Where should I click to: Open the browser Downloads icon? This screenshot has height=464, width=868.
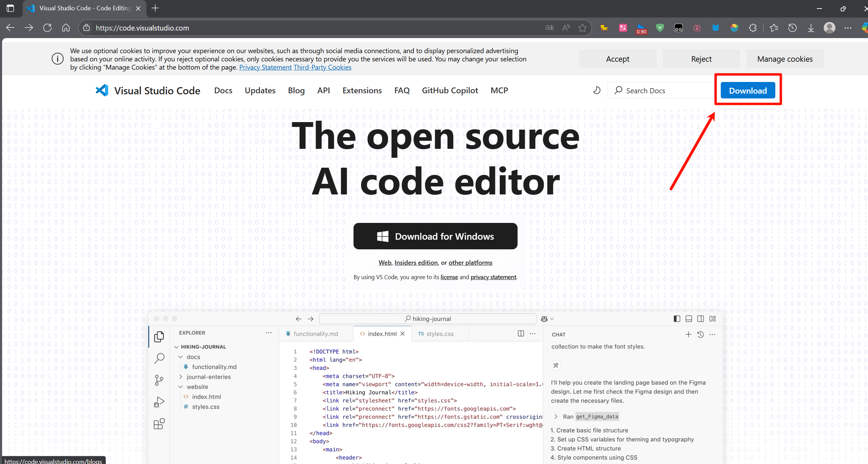click(x=811, y=28)
